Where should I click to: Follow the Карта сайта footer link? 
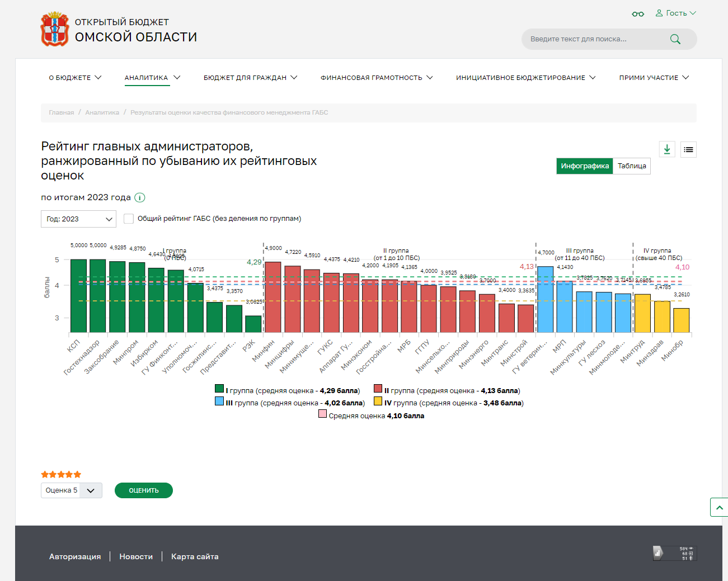[195, 556]
